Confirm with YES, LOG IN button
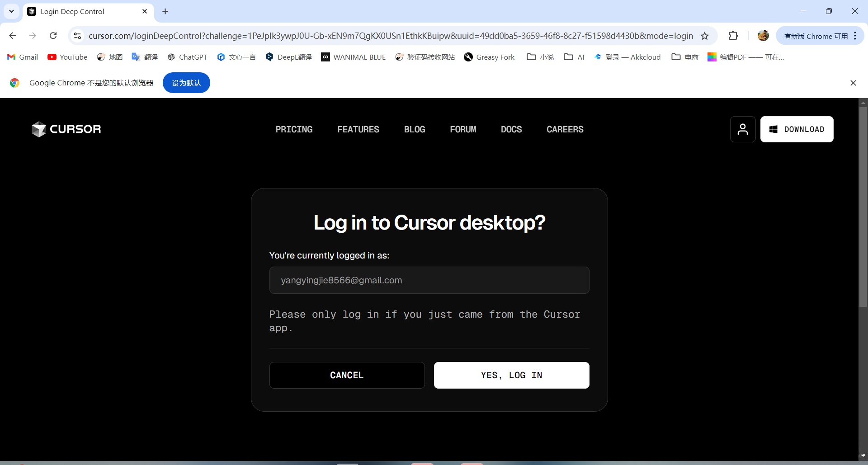The width and height of the screenshot is (868, 465). (x=512, y=375)
